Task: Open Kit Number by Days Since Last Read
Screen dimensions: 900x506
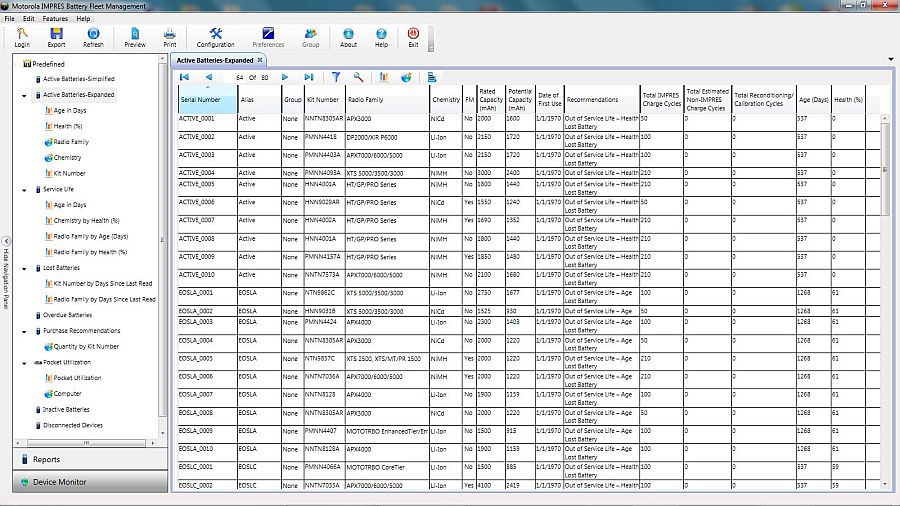Action: tap(103, 283)
